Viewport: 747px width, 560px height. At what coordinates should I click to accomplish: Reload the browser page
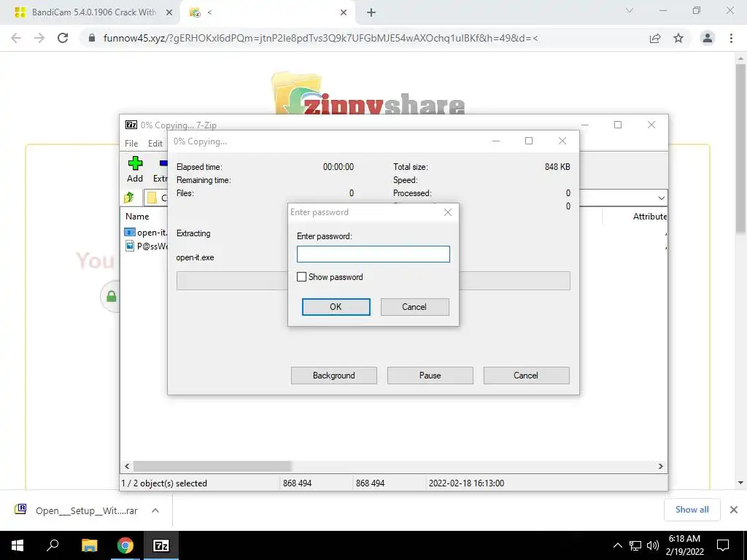pyautogui.click(x=63, y=38)
